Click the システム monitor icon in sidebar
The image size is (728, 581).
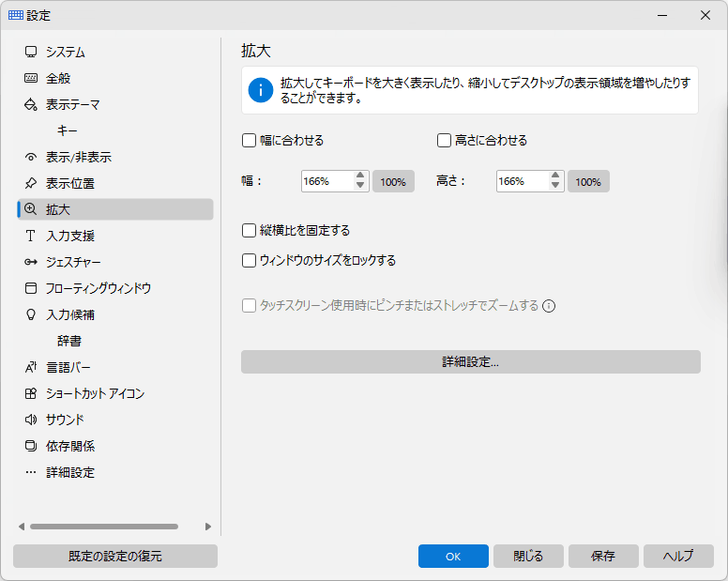31,52
